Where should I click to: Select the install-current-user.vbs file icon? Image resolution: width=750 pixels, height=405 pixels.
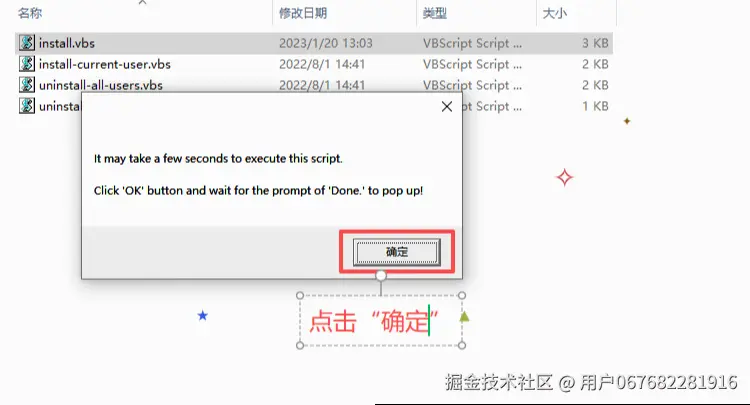[27, 64]
